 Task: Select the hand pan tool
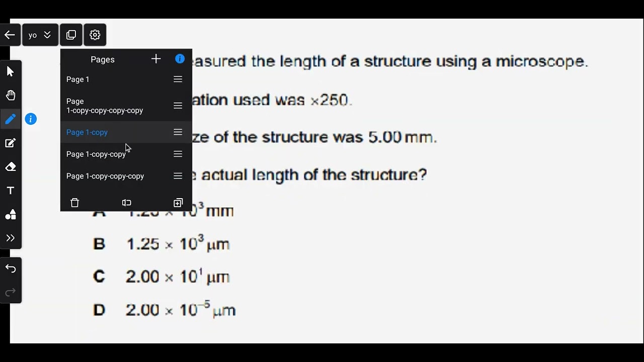(x=11, y=96)
